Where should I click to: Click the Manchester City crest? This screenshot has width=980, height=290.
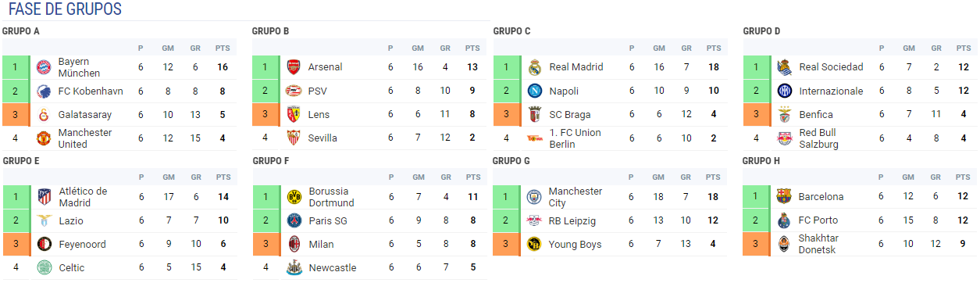pos(535,197)
